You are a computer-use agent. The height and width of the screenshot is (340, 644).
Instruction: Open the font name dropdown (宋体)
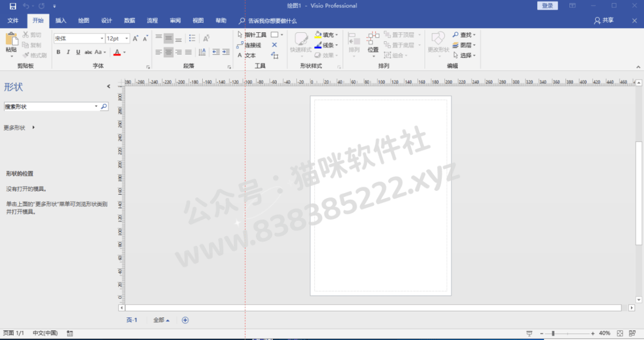point(102,39)
